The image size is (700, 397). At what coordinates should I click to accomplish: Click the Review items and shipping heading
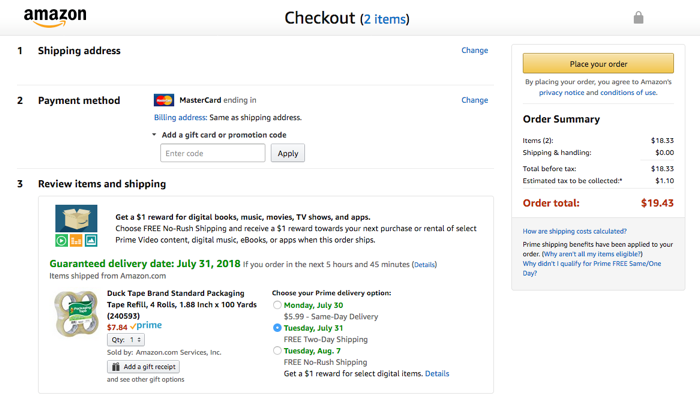pos(102,184)
